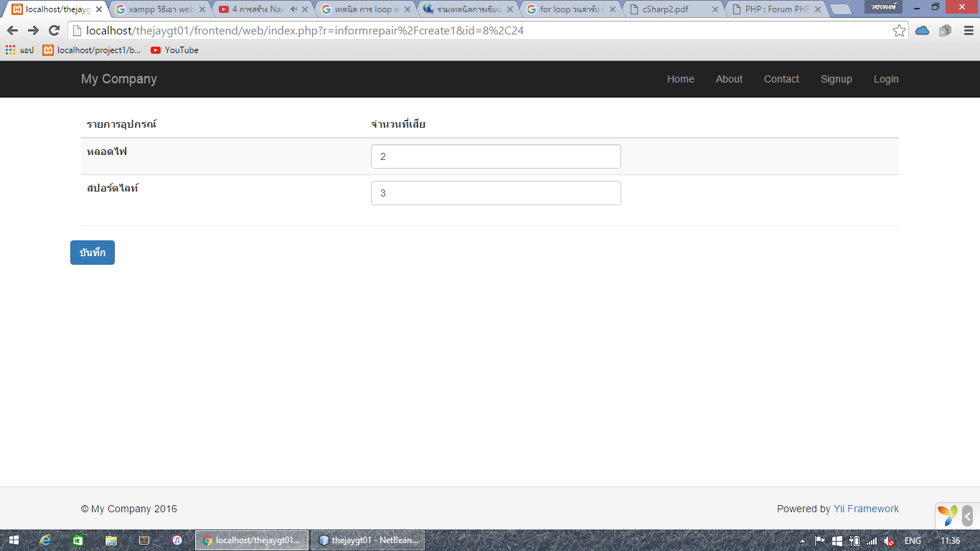Close the active localhost tab
This screenshot has height=551, width=980.
[99, 9]
